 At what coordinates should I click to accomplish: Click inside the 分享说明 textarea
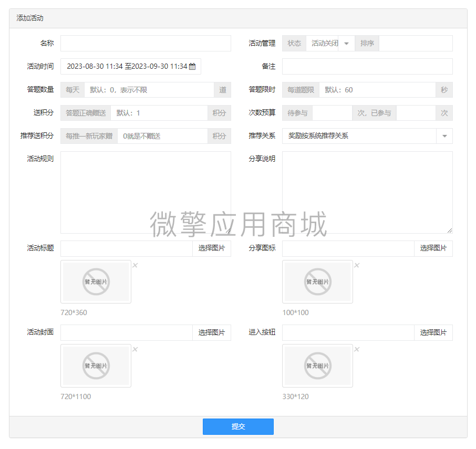[x=367, y=192]
